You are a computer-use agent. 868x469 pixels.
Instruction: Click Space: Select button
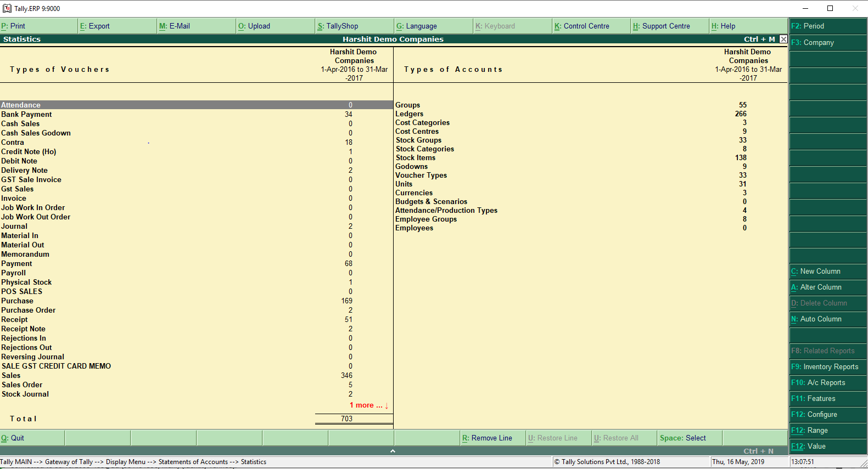click(690, 438)
